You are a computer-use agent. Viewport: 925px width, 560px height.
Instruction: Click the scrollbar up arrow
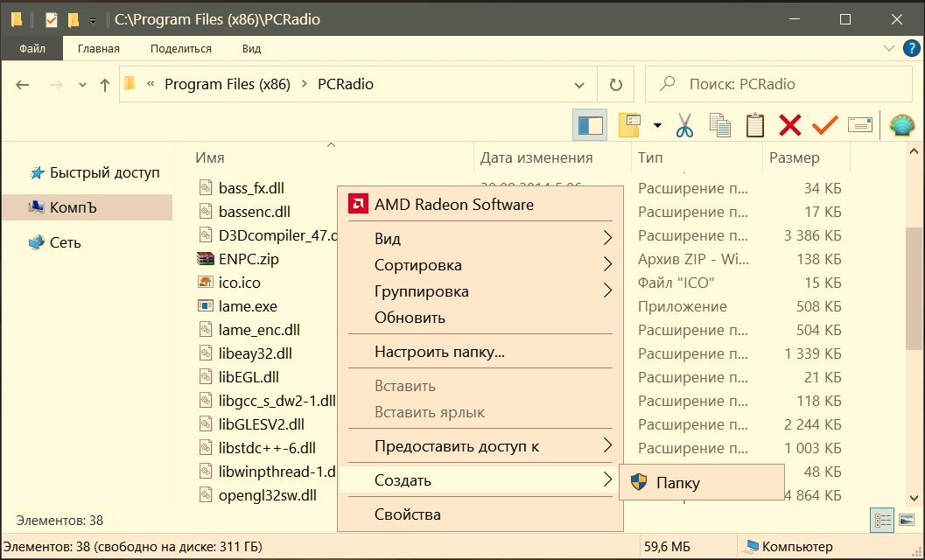pyautogui.click(x=914, y=152)
